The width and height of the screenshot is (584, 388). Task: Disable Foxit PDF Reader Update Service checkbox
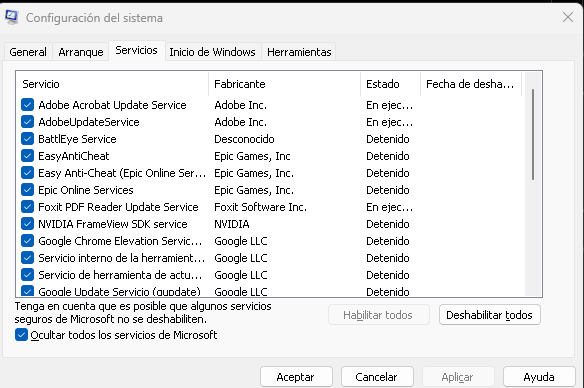point(28,207)
